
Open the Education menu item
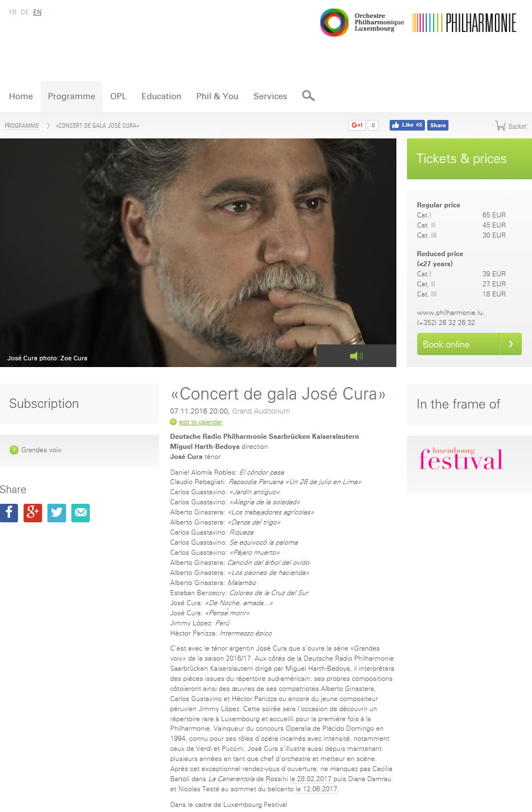coord(161,96)
